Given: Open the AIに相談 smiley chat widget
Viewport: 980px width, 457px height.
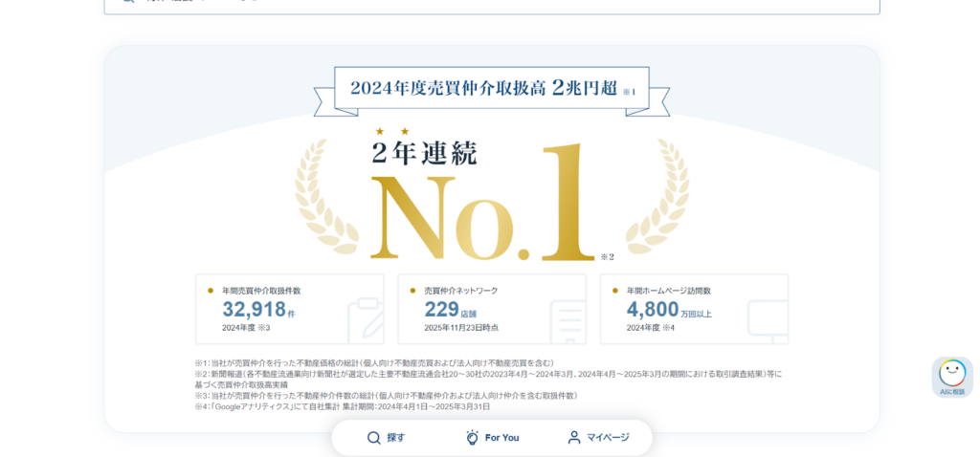Looking at the screenshot, I should click(x=951, y=376).
